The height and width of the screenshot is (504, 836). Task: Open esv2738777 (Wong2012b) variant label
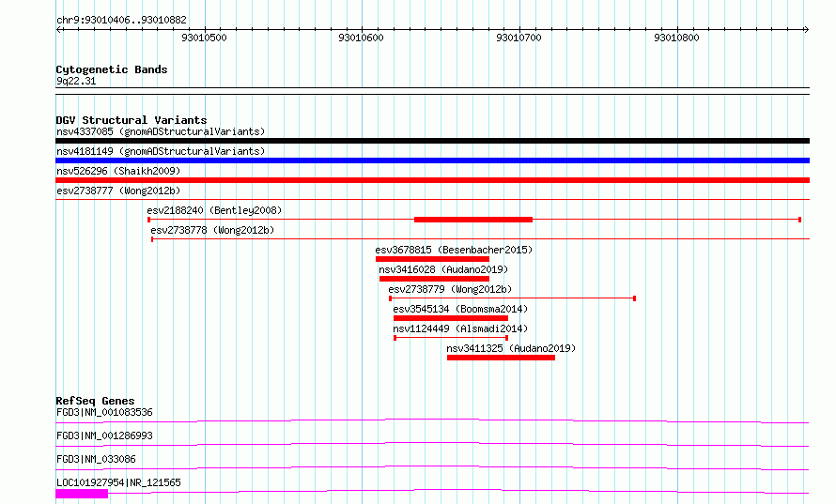118,191
